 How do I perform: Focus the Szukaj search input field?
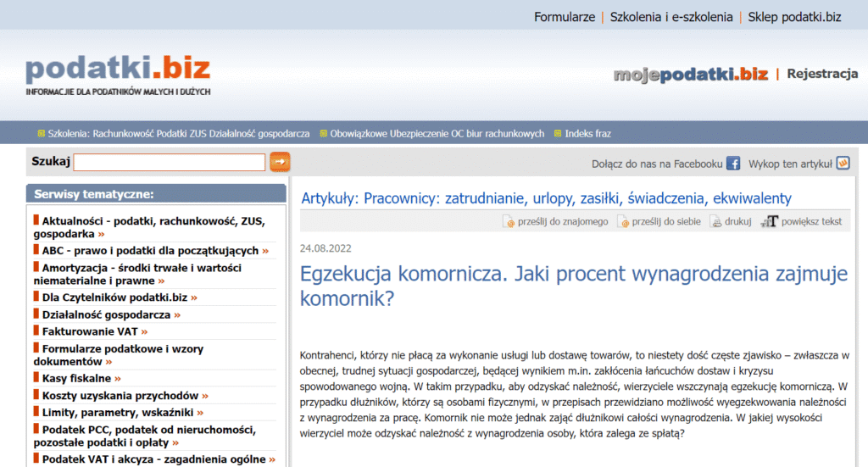170,162
